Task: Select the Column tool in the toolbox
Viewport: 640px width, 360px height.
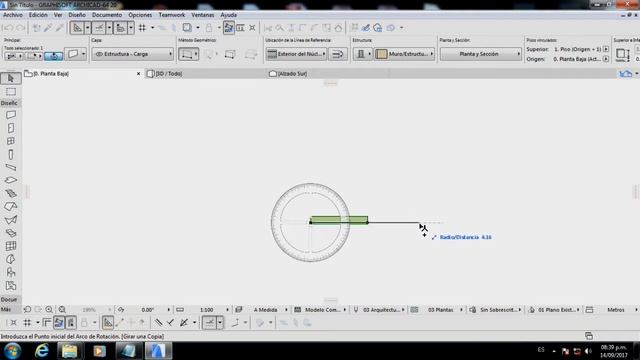Action: tap(11, 154)
